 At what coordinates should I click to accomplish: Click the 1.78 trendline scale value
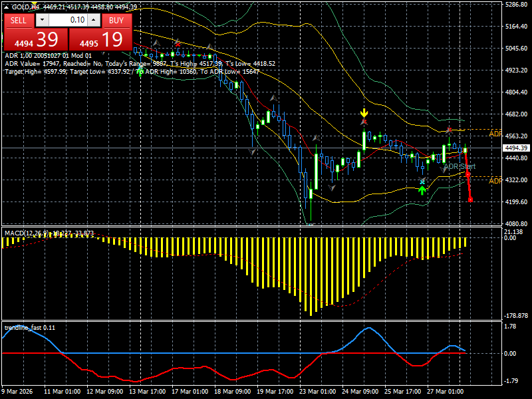click(x=510, y=327)
